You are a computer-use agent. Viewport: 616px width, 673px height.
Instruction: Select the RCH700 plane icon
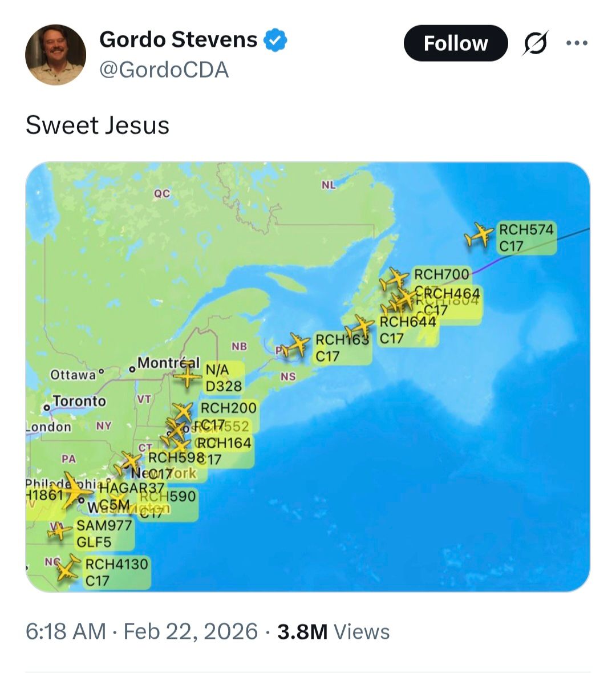click(395, 279)
